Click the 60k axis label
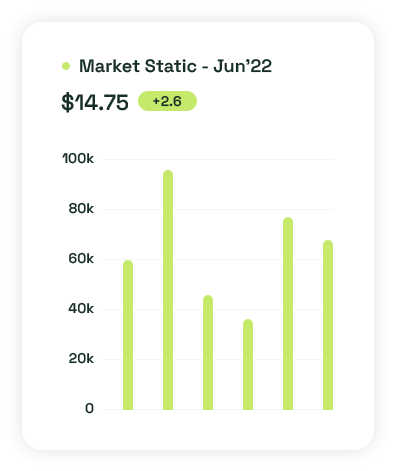Image resolution: width=395 pixels, height=471 pixels. click(81, 259)
